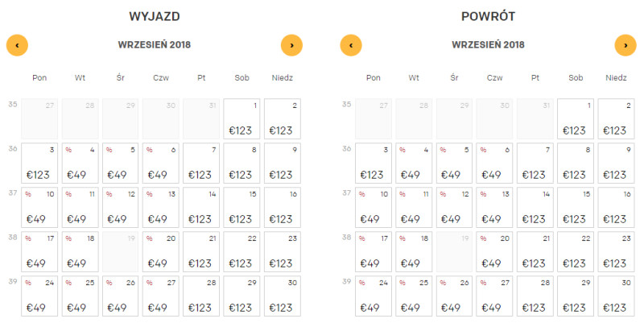Pick September 20 departure date

[160, 252]
